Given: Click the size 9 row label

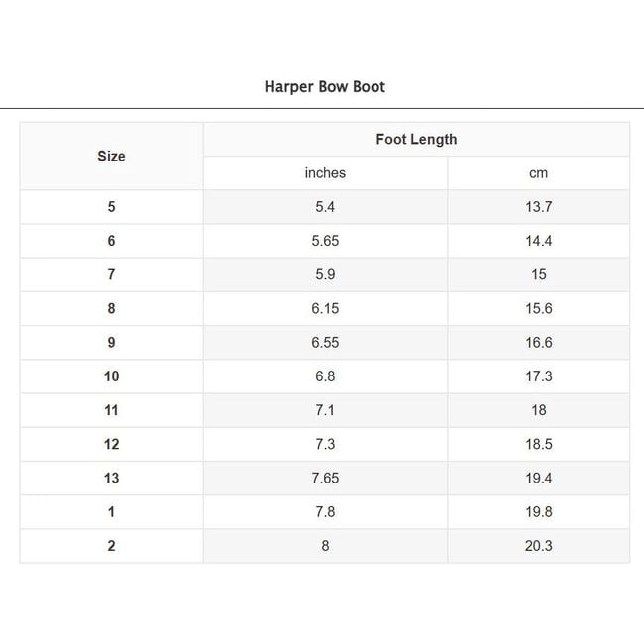Looking at the screenshot, I should pos(111,342).
